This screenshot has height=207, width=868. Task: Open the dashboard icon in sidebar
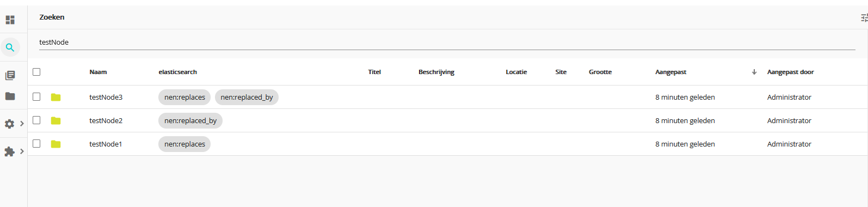coord(10,20)
